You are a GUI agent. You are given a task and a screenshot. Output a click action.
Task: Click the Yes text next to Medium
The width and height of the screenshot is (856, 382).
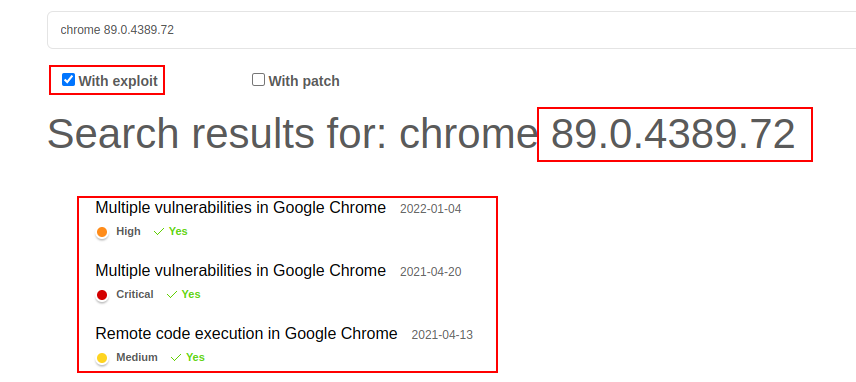tap(195, 357)
